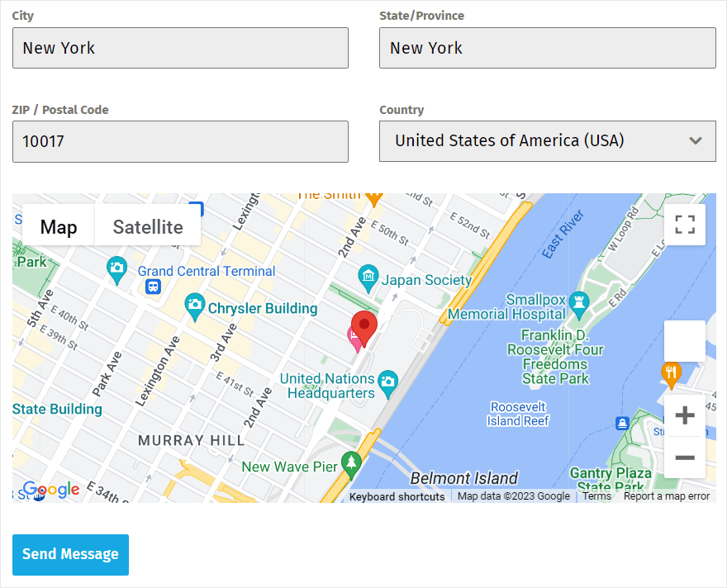The width and height of the screenshot is (727, 588).
Task: Toggle fullscreen map view
Action: [685, 225]
